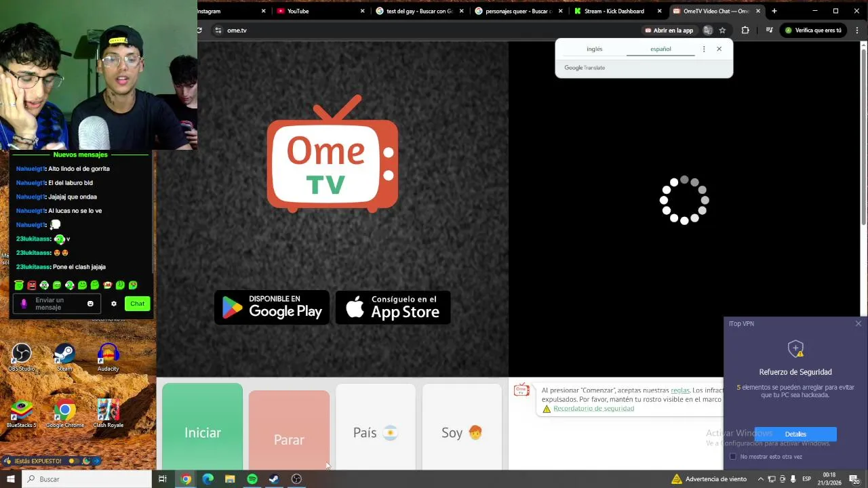This screenshot has width=868, height=488.
Task: Click 'Abrir en la app' button
Action: pos(669,30)
